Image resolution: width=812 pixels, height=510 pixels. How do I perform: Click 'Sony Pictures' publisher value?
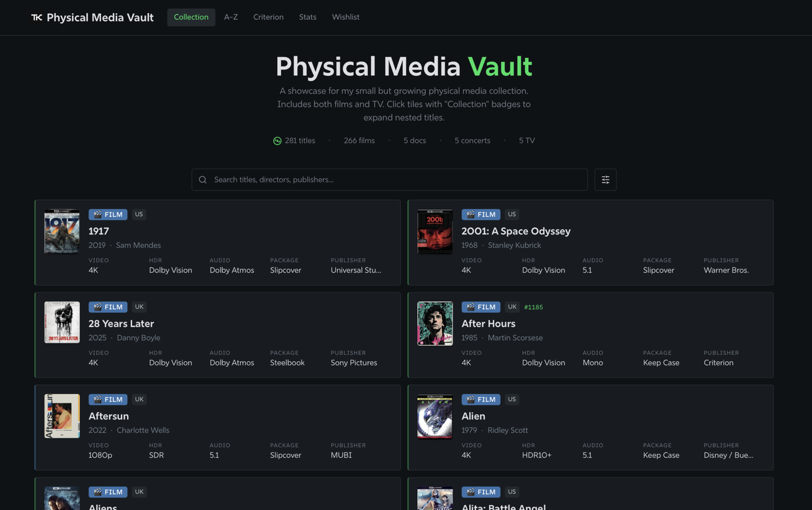coord(354,363)
